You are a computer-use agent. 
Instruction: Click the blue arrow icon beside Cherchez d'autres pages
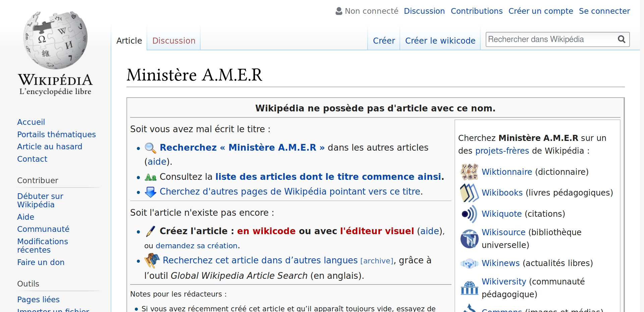coord(151,192)
